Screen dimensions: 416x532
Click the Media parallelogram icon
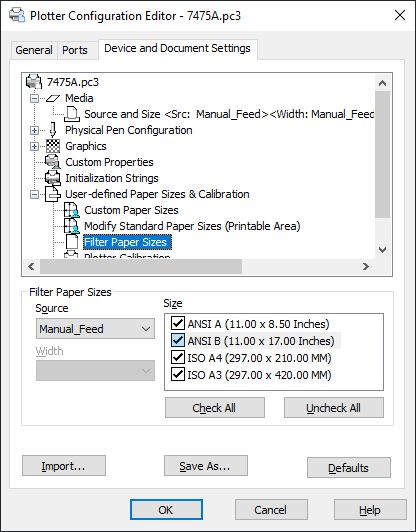[x=53, y=98]
